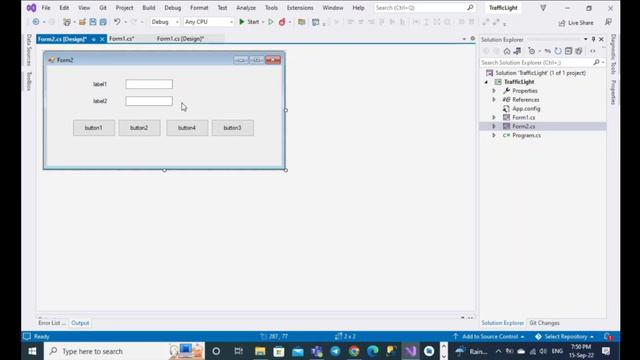Pin the Solution Explorer panel
Image resolution: width=640 pixels, height=360 pixels.
pyautogui.click(x=593, y=39)
